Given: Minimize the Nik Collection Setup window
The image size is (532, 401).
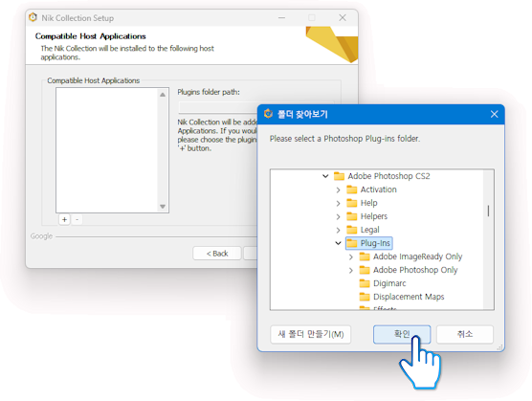Looking at the screenshot, I should coord(281,17).
